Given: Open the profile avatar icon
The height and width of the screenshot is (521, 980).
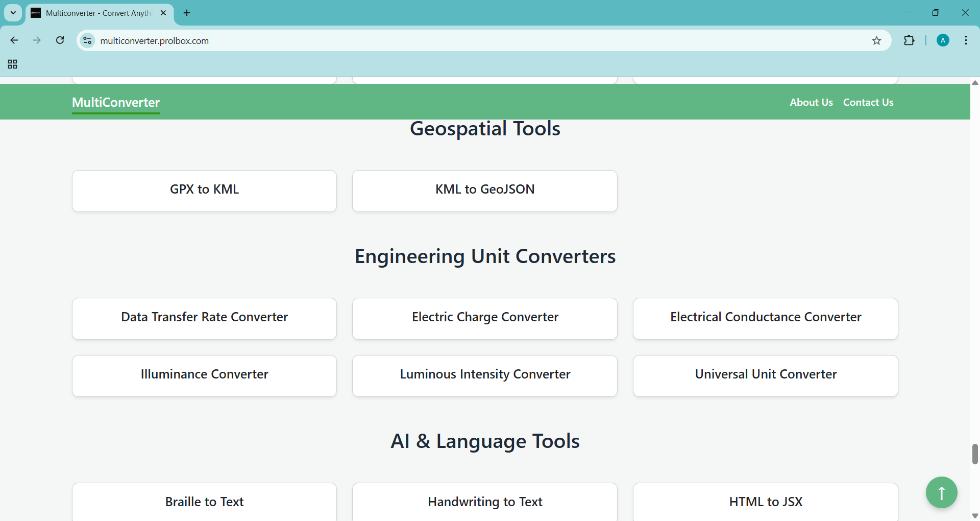Looking at the screenshot, I should 943,40.
